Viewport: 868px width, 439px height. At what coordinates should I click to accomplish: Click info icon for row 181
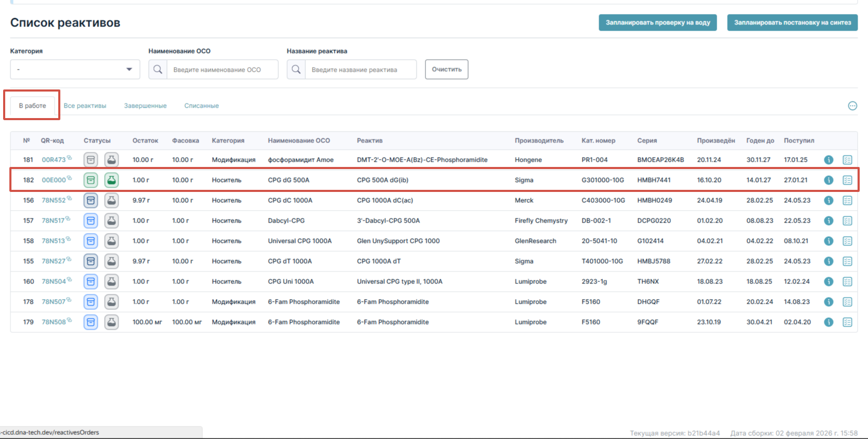pyautogui.click(x=828, y=160)
